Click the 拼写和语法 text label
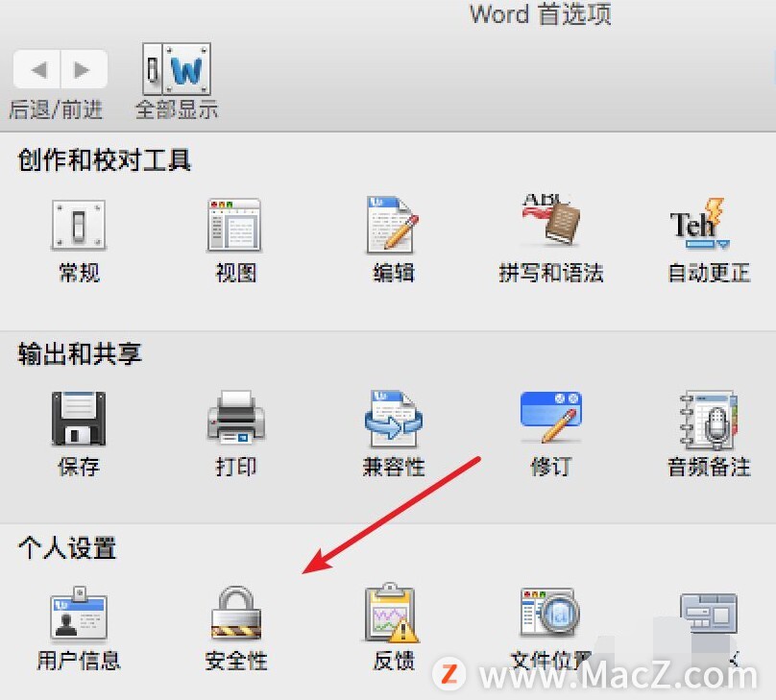776x700 pixels. (x=551, y=273)
